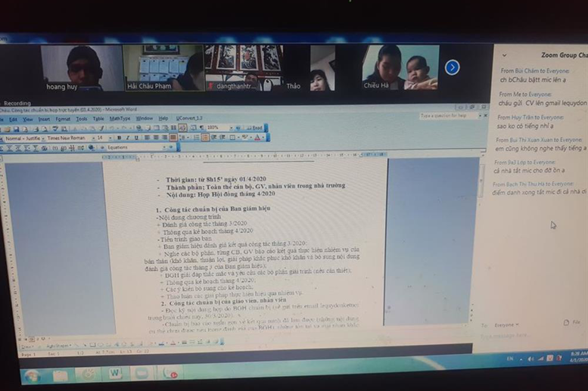This screenshot has width=588, height=391.
Task: Click the Highlight color button
Action: coord(246,137)
